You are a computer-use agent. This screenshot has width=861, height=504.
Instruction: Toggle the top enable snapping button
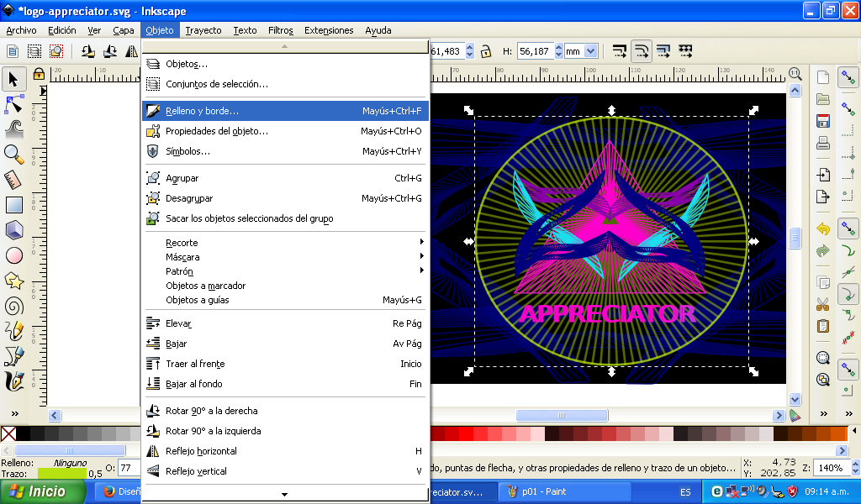click(848, 78)
